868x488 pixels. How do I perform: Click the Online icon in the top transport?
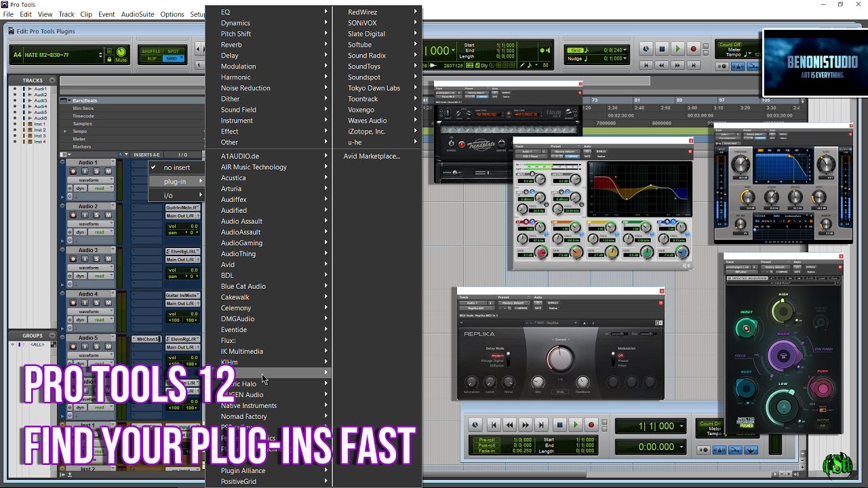[646, 49]
